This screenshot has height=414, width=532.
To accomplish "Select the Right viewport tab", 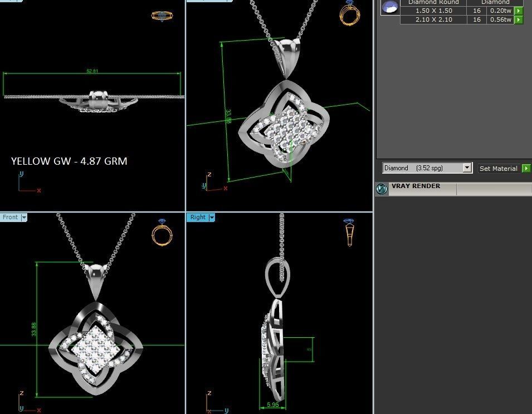I will (198, 218).
